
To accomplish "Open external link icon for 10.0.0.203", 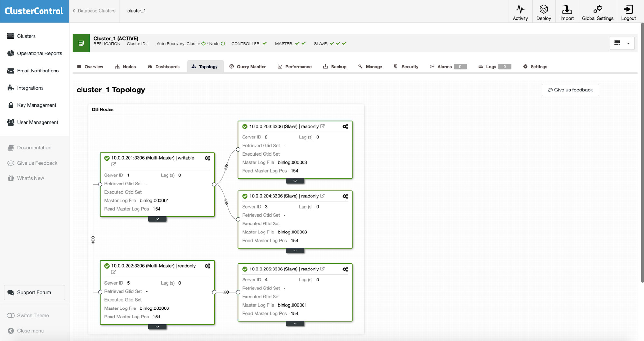I will coord(322,126).
